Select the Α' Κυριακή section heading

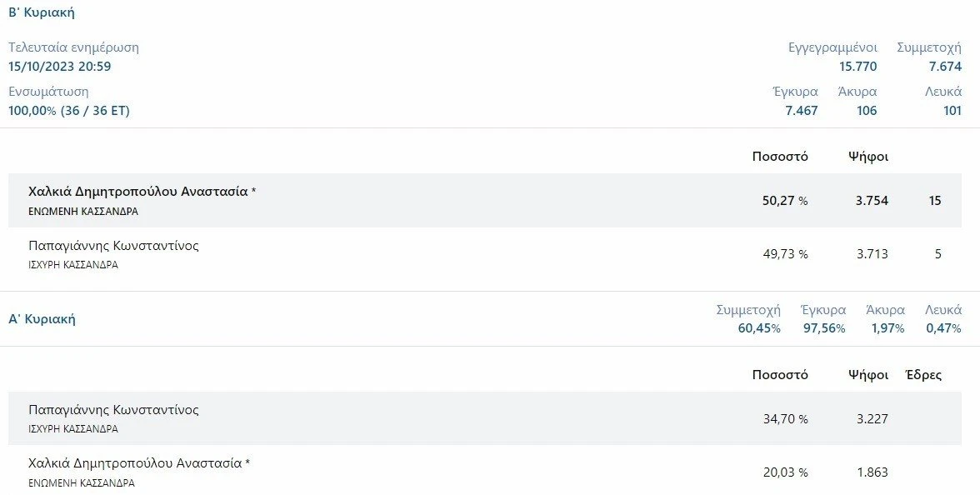(42, 318)
